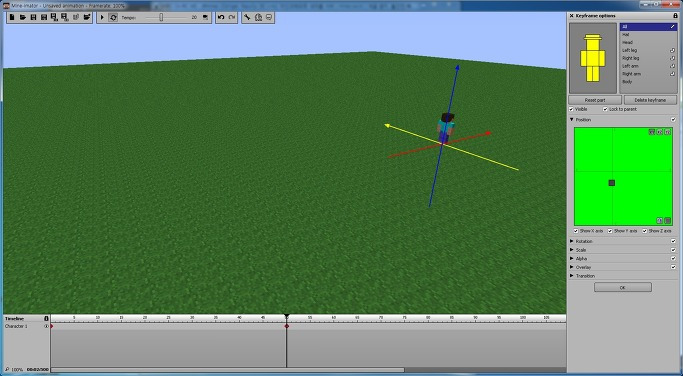Select the Left leg body part

(x=648, y=50)
